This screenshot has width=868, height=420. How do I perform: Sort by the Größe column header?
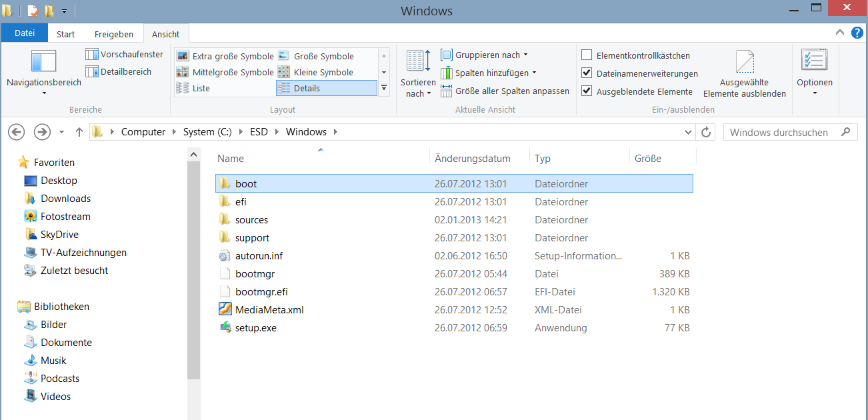tap(662, 159)
